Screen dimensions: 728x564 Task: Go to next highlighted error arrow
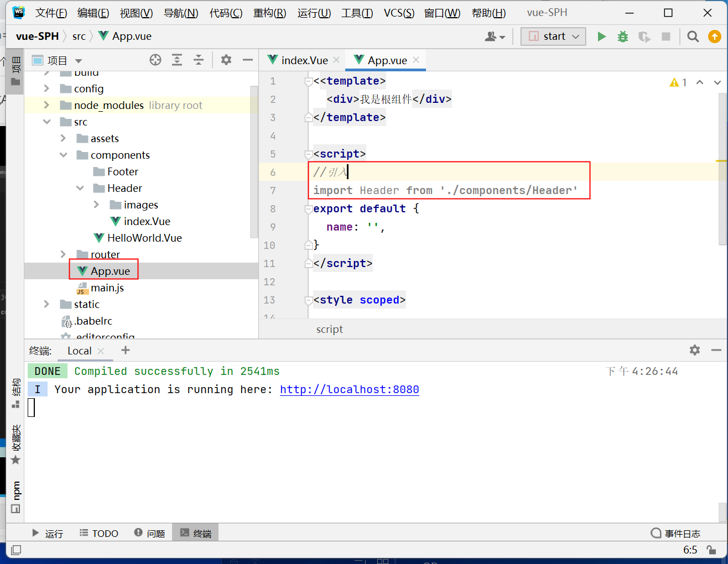coord(717,82)
